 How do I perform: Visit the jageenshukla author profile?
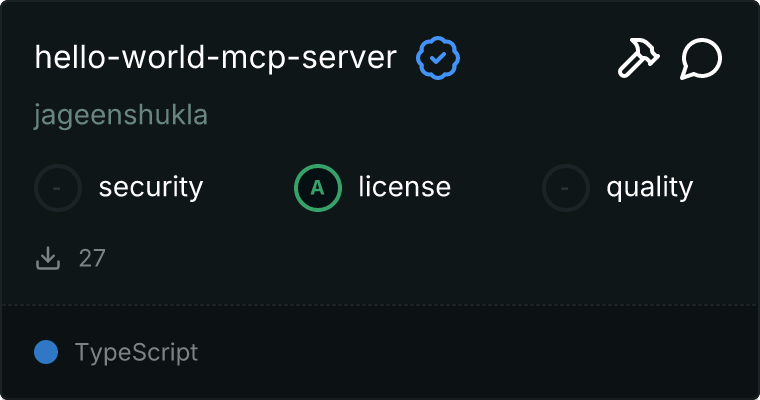click(x=120, y=115)
